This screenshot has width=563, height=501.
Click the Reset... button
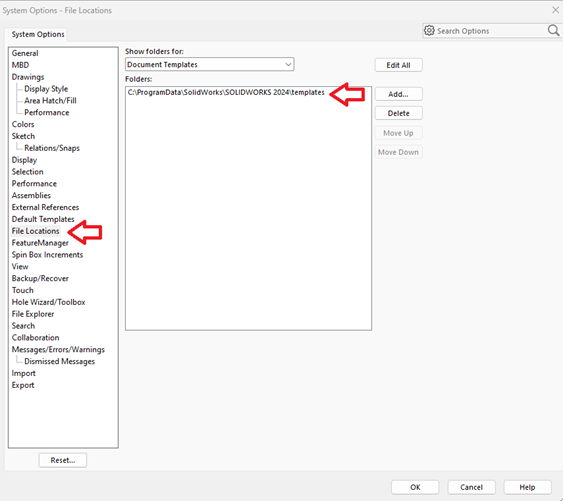click(x=63, y=460)
